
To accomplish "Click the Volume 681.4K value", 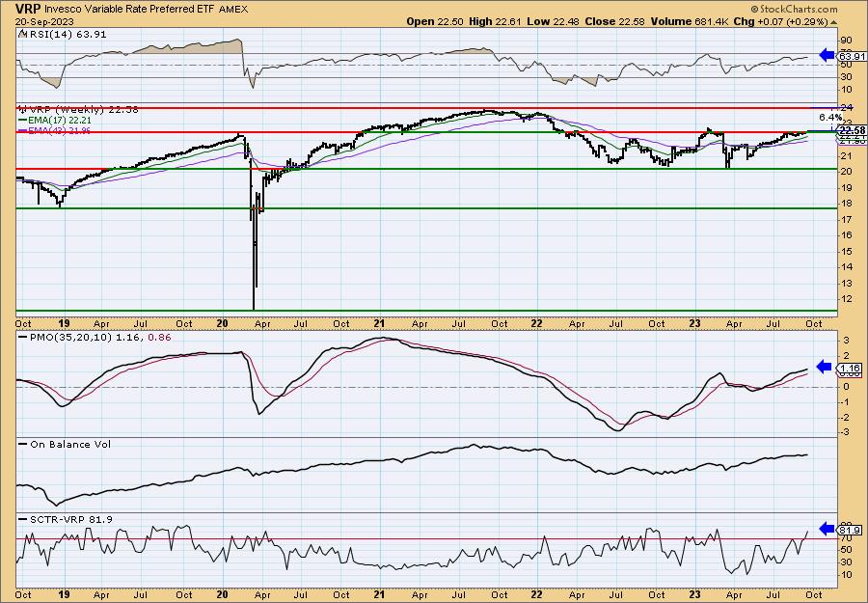I will tap(691, 21).
